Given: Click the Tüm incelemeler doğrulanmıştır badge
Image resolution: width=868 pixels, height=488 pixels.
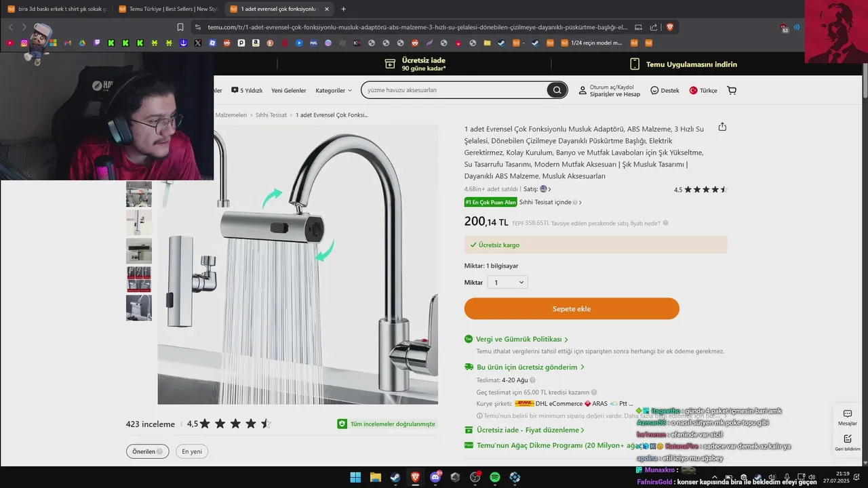Looking at the screenshot, I should [x=387, y=424].
